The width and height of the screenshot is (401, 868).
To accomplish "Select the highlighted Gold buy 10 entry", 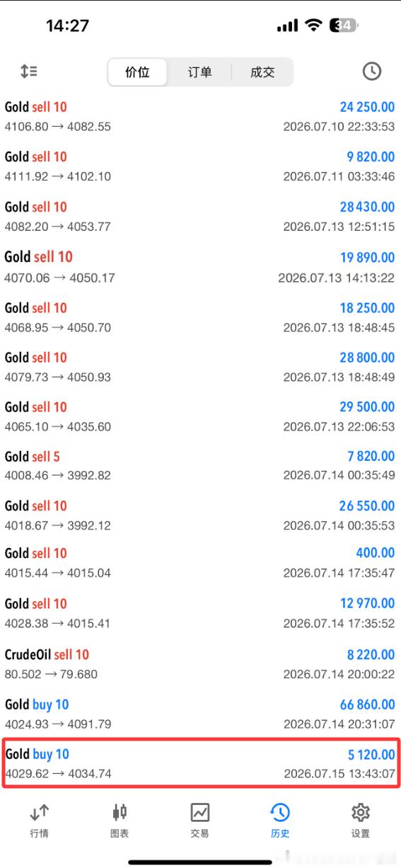I will tap(200, 763).
